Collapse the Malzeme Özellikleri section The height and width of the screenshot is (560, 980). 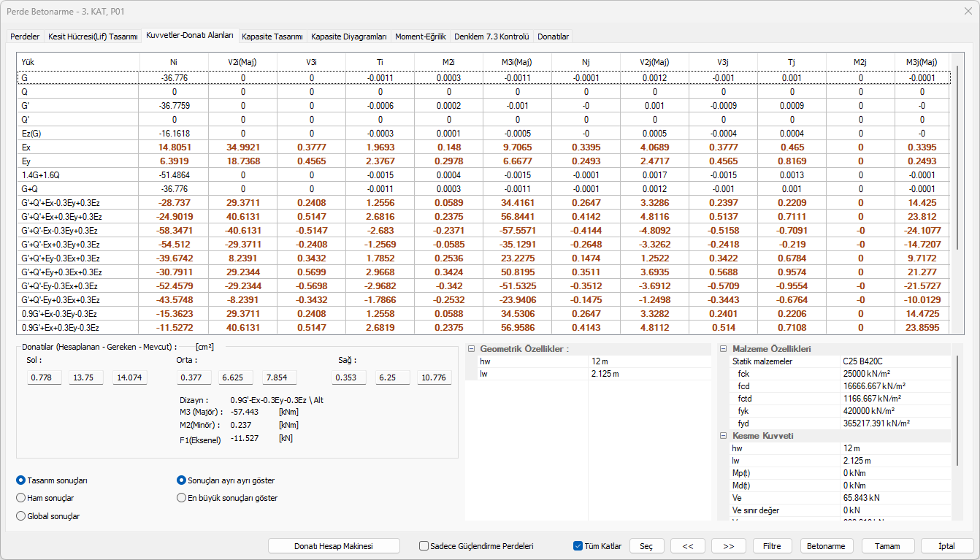pyautogui.click(x=724, y=349)
